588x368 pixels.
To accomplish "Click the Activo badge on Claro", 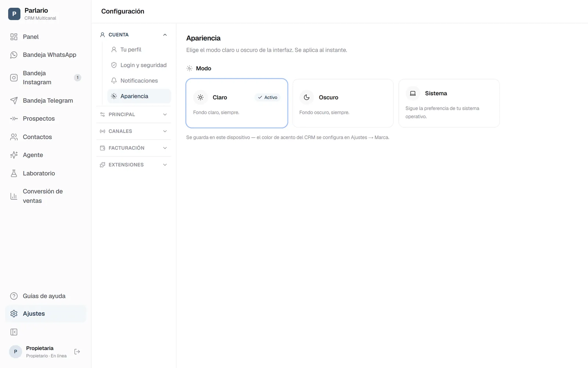I will tap(268, 98).
